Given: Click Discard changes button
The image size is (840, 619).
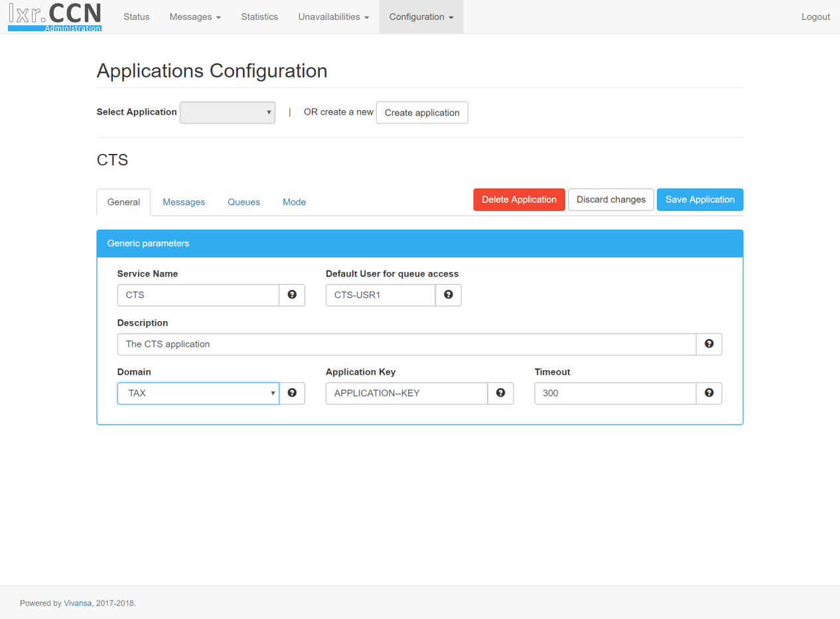Looking at the screenshot, I should pos(611,200).
